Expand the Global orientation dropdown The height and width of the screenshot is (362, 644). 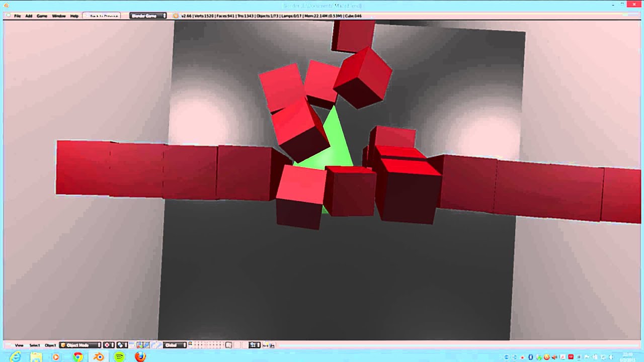175,345
